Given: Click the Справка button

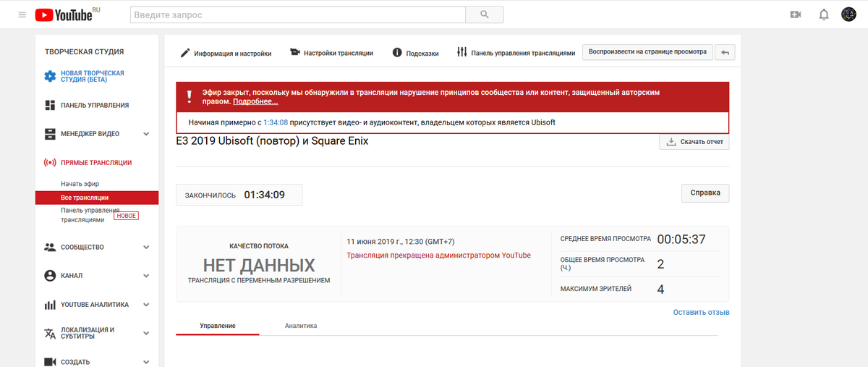Looking at the screenshot, I should point(705,193).
